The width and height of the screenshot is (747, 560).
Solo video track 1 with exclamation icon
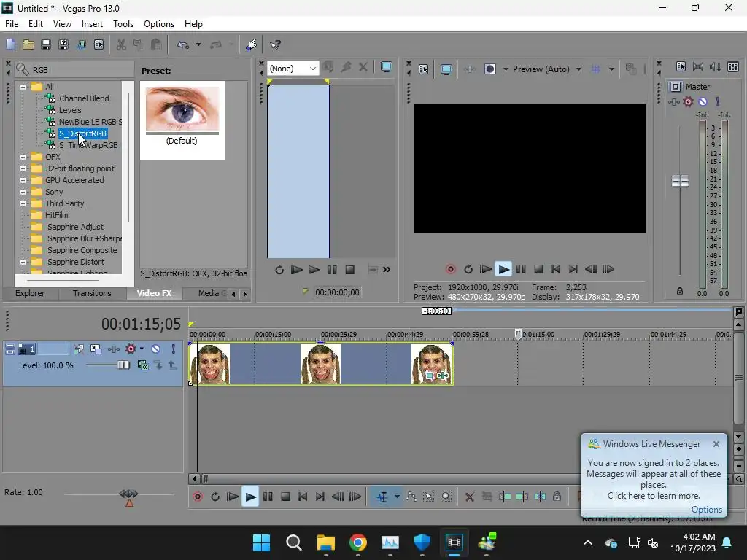click(x=174, y=349)
